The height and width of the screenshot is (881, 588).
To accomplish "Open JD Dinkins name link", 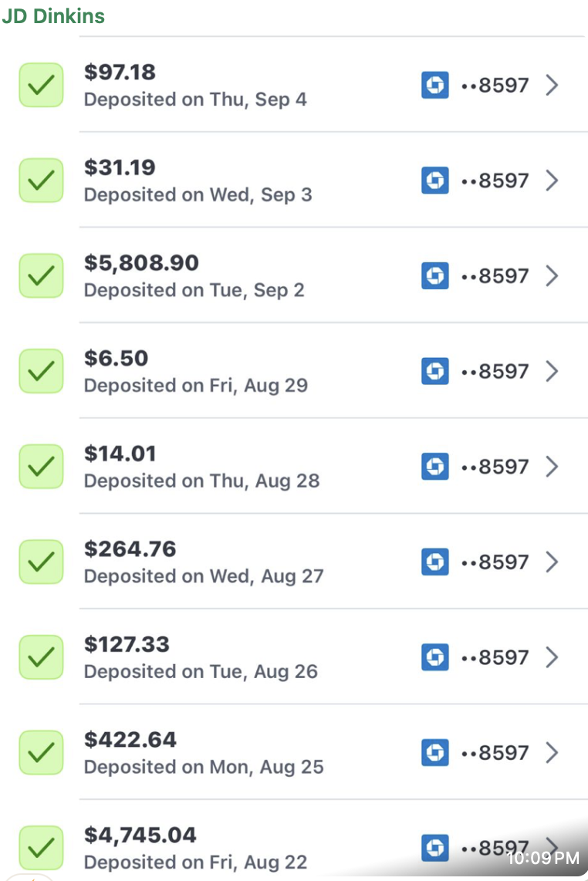I will [x=52, y=15].
